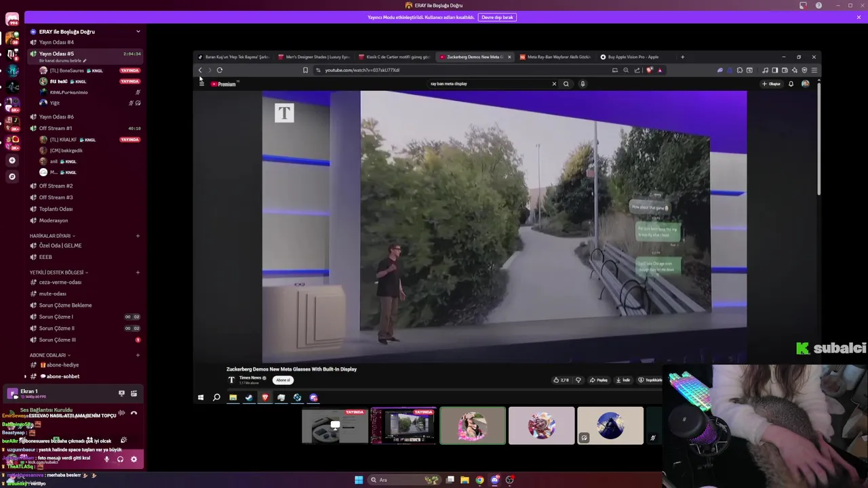The width and height of the screenshot is (868, 488).
Task: Collapse the YETKİLİ DESTEK BÖLGESİ category
Action: [x=58, y=272]
